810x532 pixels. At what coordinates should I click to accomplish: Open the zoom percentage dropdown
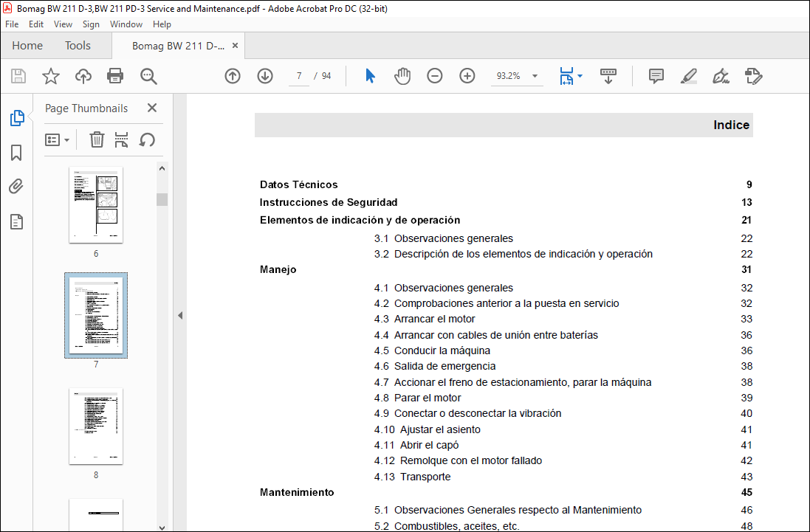pyautogui.click(x=535, y=76)
